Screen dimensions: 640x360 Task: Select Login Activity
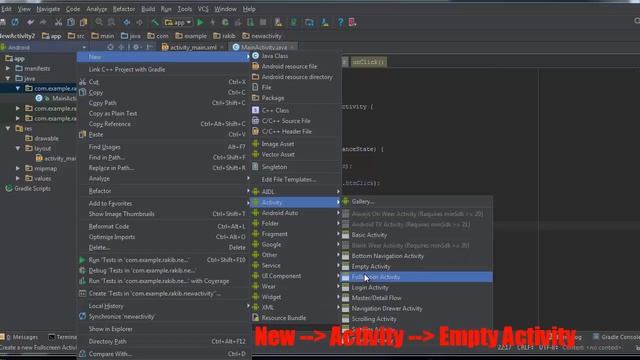(417, 288)
